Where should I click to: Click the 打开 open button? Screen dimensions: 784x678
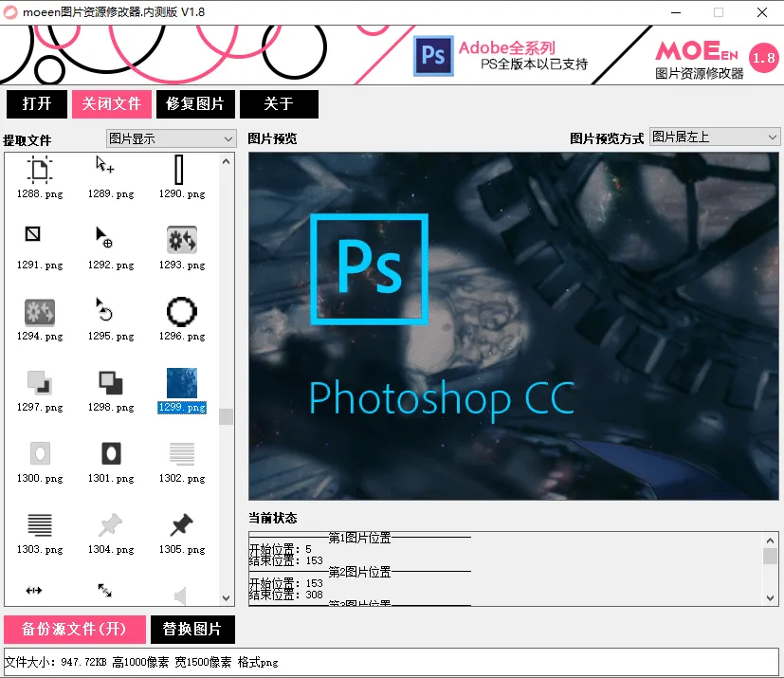(x=37, y=104)
